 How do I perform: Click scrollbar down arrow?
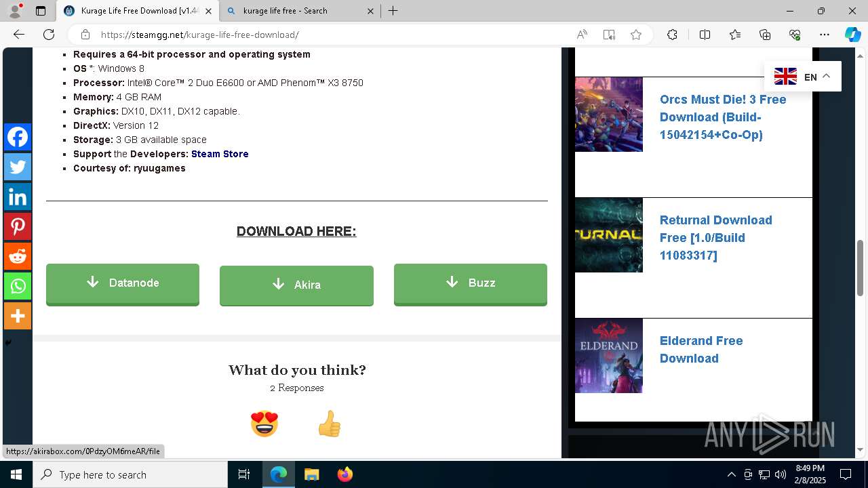(861, 450)
